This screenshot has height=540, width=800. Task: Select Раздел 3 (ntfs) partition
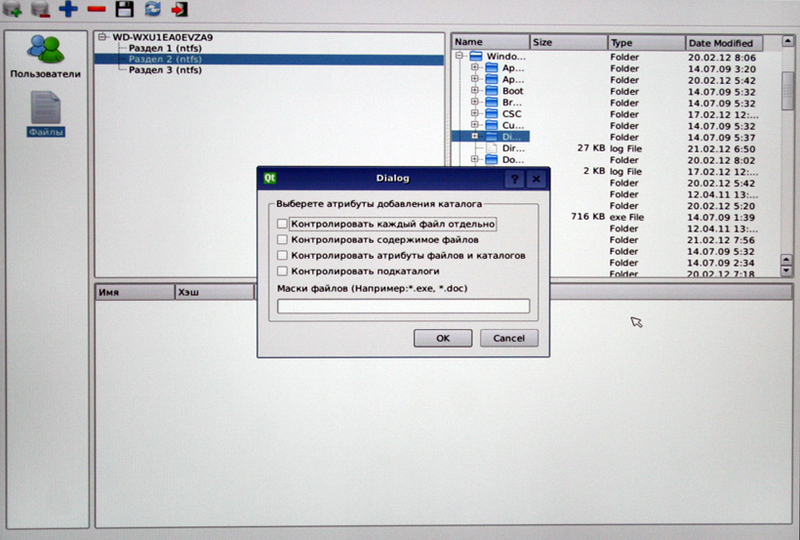tap(165, 70)
